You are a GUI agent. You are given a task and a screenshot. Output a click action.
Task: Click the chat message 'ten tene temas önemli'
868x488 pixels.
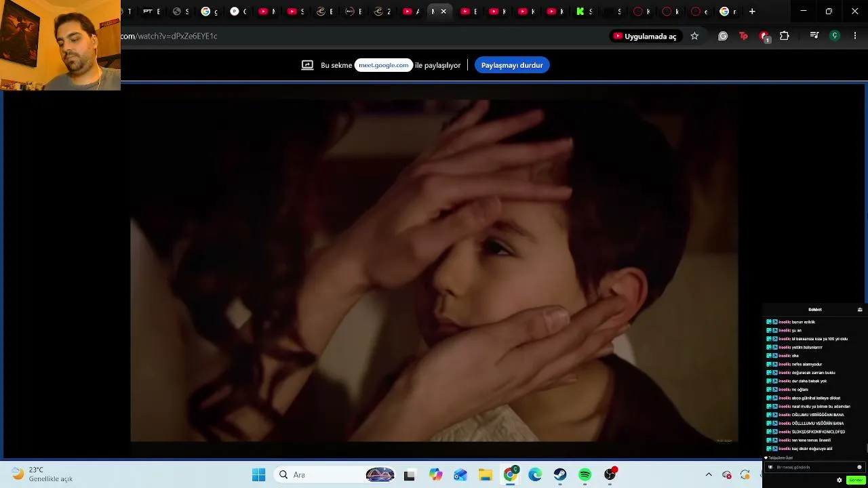(811, 440)
